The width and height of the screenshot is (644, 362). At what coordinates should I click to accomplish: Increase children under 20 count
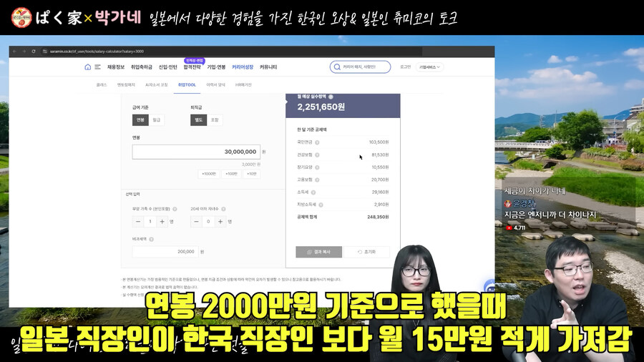[220, 222]
